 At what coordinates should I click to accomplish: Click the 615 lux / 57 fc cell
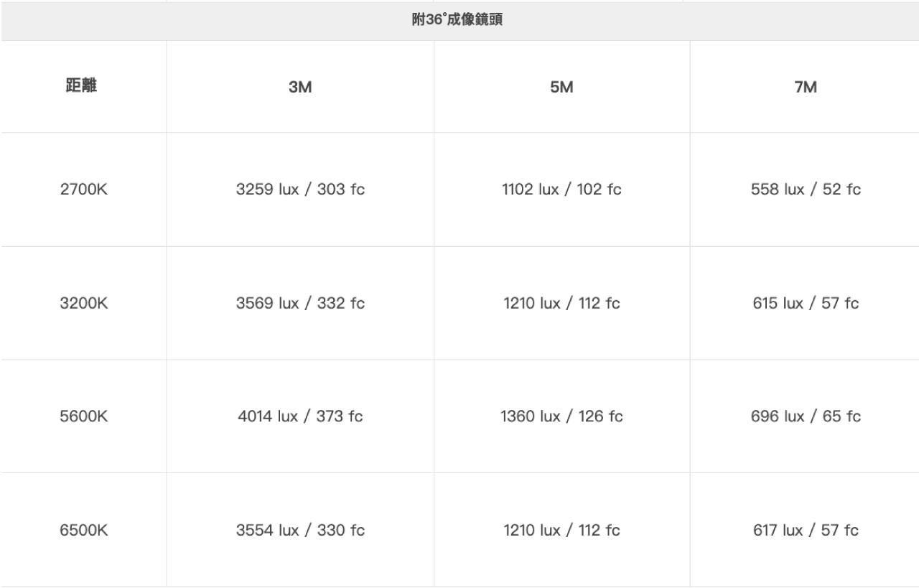(x=804, y=303)
